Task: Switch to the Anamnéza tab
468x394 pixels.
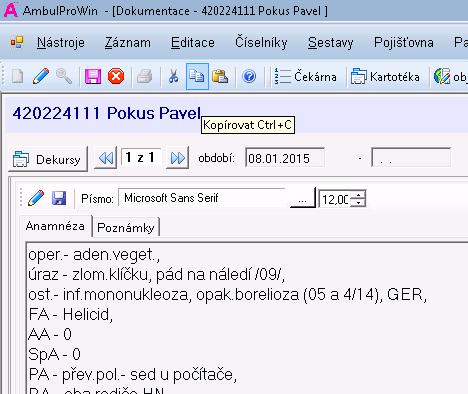Action: [55, 226]
